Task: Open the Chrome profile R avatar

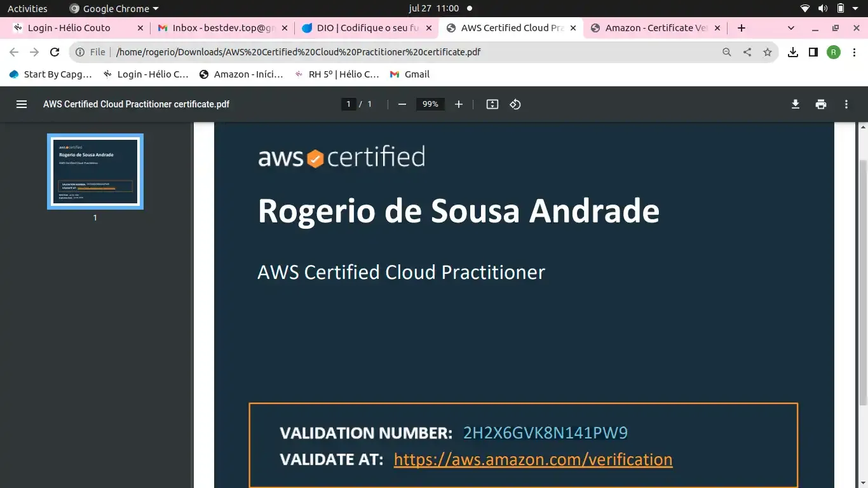Action: point(834,52)
